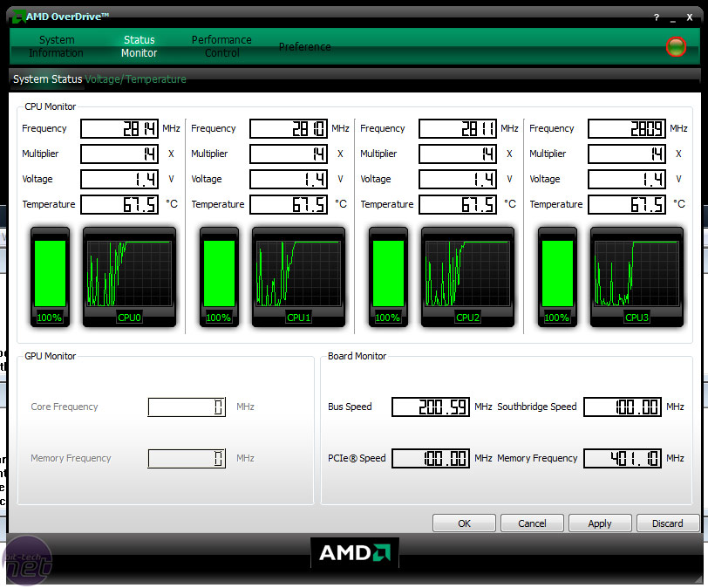Screen dimensions: 708x588
Task: Click the CPU3 multiplier field
Action: click(x=627, y=154)
